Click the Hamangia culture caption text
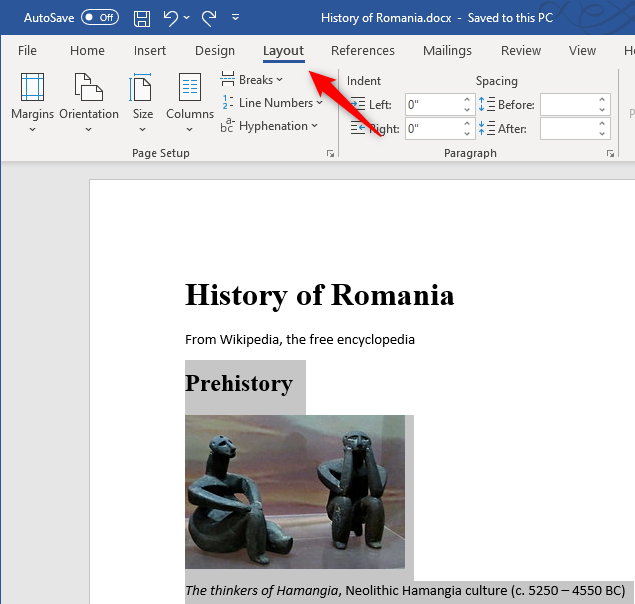Screen dimensions: 635x604 point(405,591)
